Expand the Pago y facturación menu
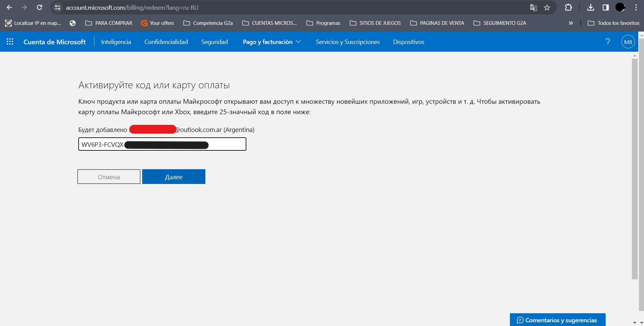This screenshot has height=326, width=644. tap(272, 42)
